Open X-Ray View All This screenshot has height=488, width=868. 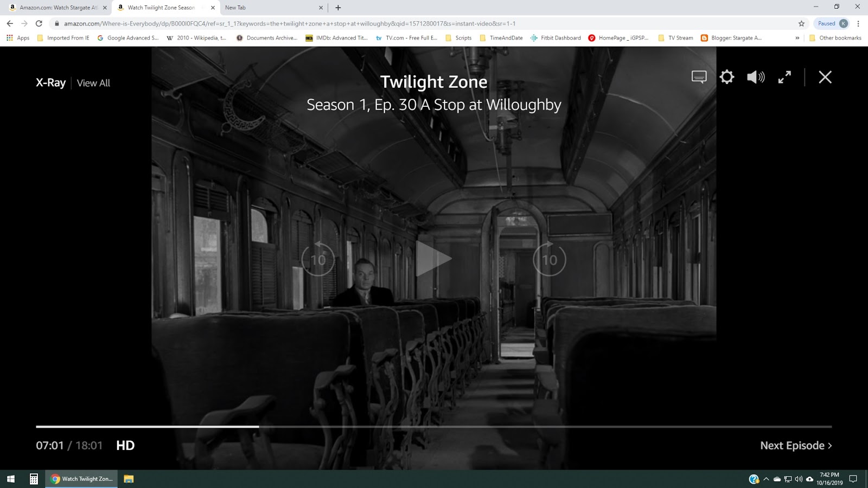pos(93,83)
